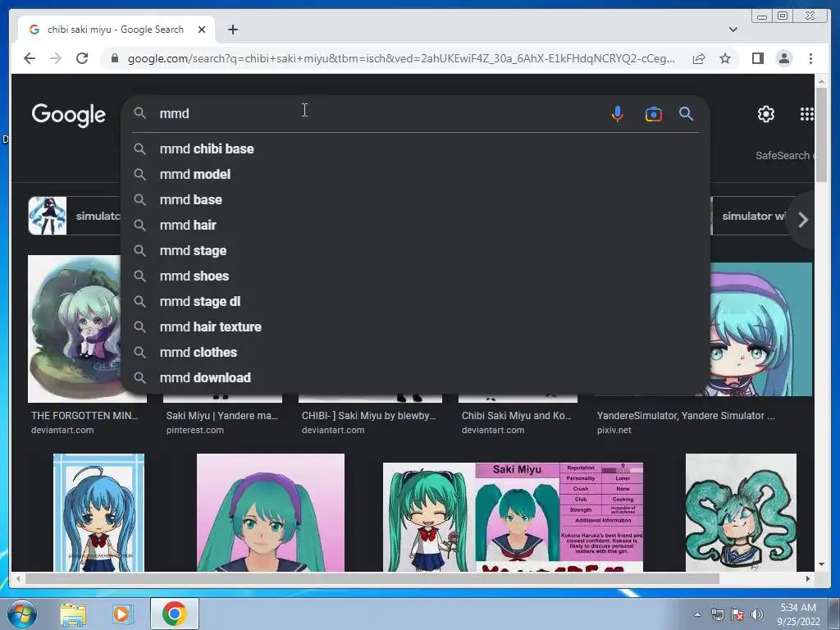Choose the "mmd stage dl" suggestion
Viewport: 840px width, 630px height.
coord(415,302)
